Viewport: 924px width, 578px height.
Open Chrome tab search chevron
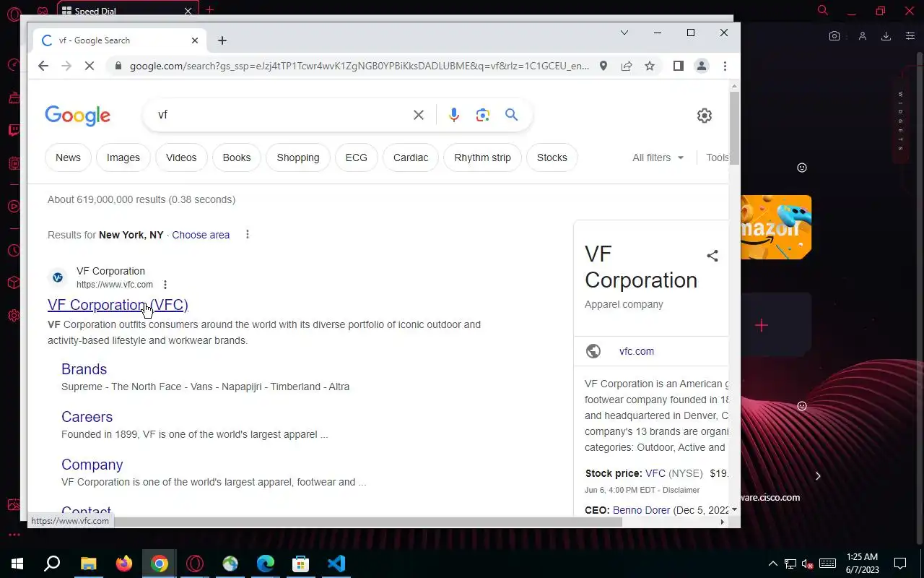[x=624, y=33]
